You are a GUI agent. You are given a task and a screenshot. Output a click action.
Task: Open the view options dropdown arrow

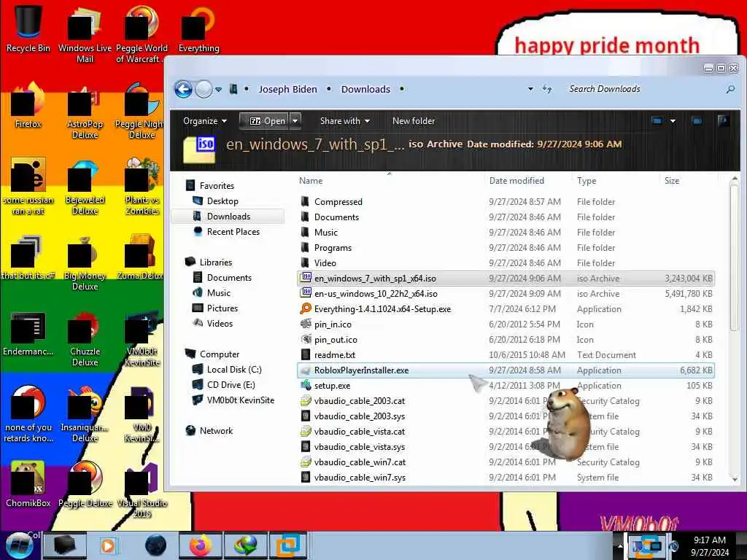673,121
